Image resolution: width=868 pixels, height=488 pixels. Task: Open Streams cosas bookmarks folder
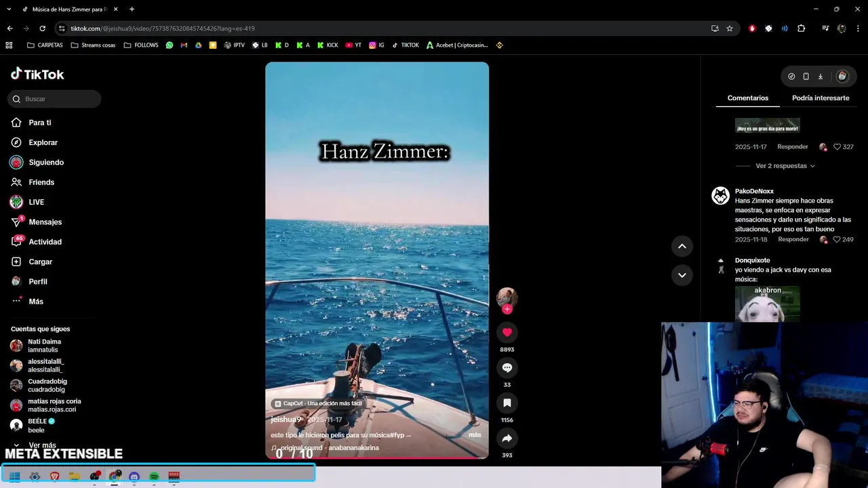93,45
